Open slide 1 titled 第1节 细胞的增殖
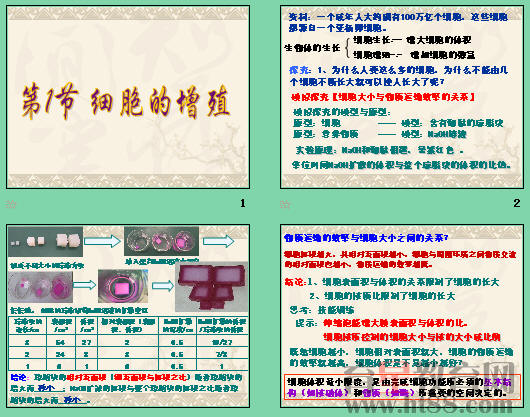Image resolution: width=530 pixels, height=417 pixels. coord(128,97)
